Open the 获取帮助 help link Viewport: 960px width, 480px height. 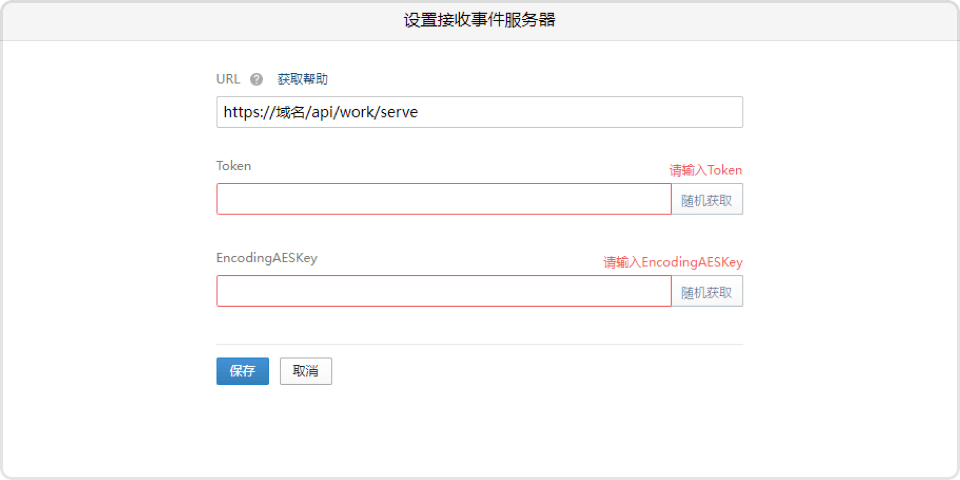coord(302,80)
